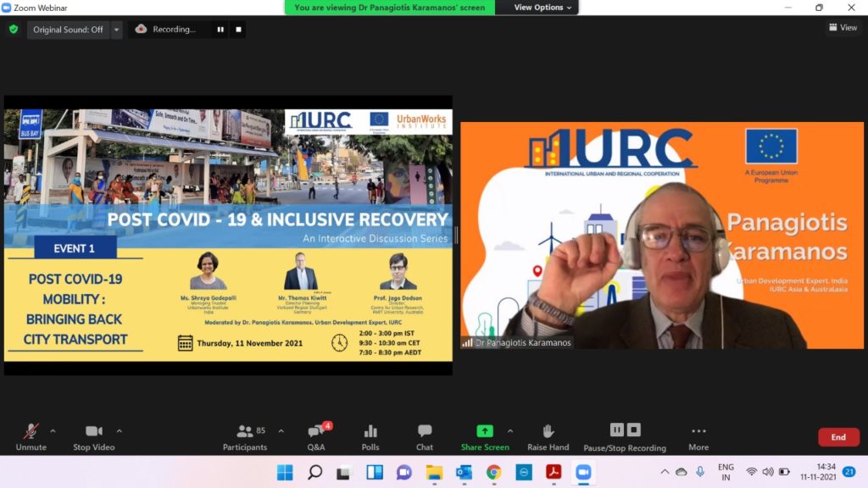Pause the recording from top bar
Screen dimensions: 868x488
220,30
